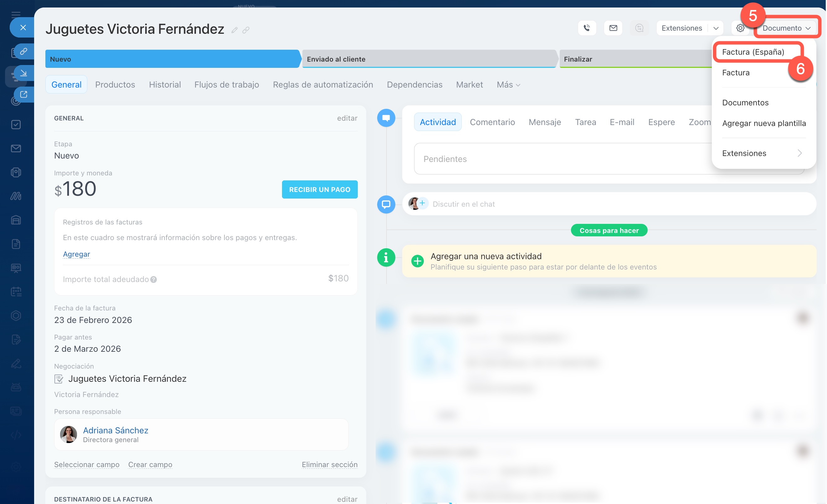Switch to the Productos tab
The width and height of the screenshot is (827, 504).
click(x=115, y=84)
